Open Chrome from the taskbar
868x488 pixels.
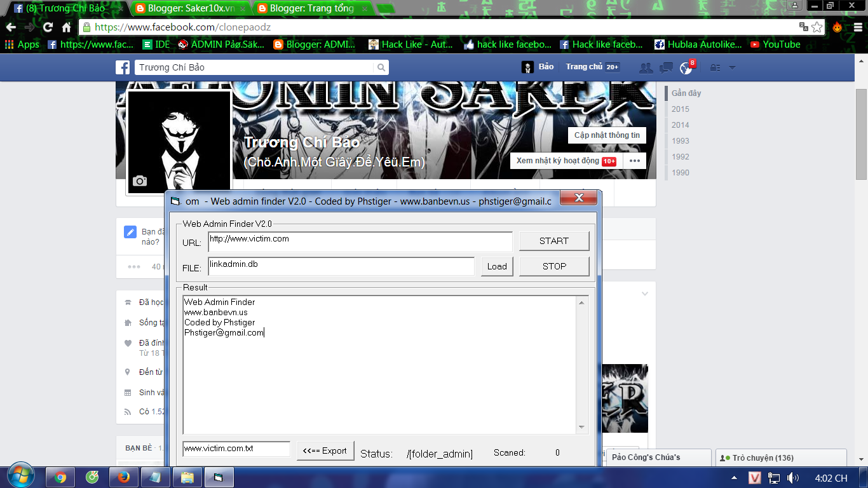pyautogui.click(x=60, y=477)
